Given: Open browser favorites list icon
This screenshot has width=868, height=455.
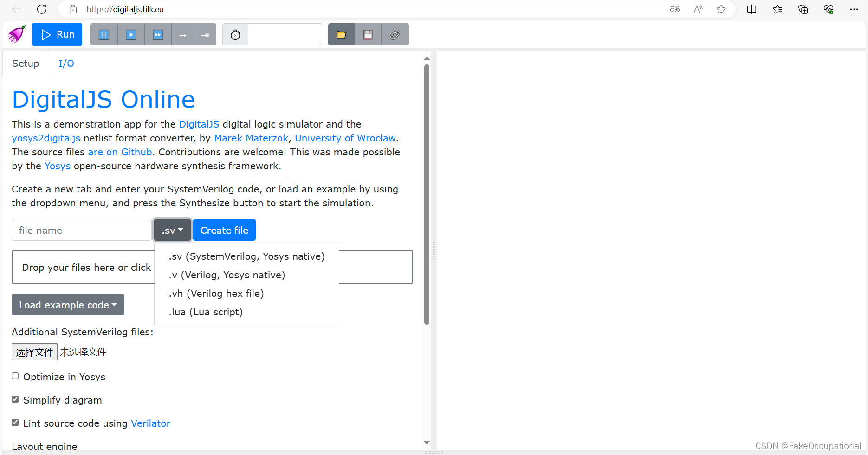Looking at the screenshot, I should [x=777, y=9].
